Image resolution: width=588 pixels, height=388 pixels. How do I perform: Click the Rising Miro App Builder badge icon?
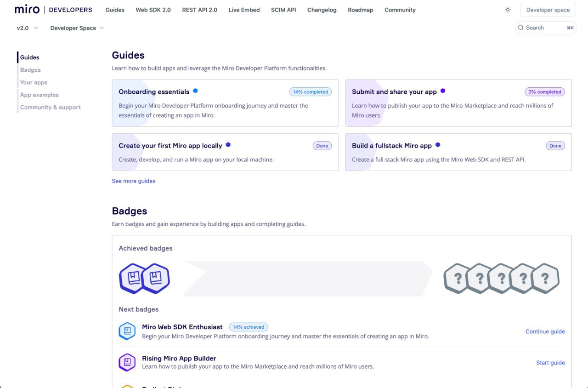[x=127, y=362]
